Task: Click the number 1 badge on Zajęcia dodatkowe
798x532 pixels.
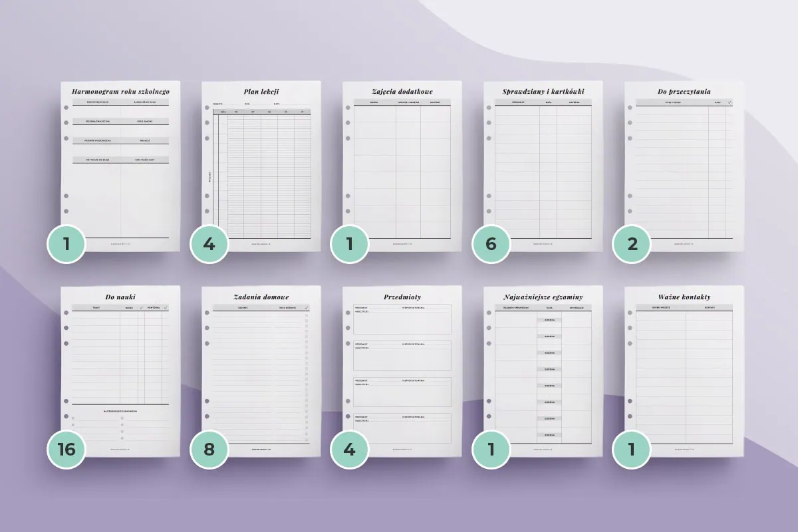Action: click(350, 243)
